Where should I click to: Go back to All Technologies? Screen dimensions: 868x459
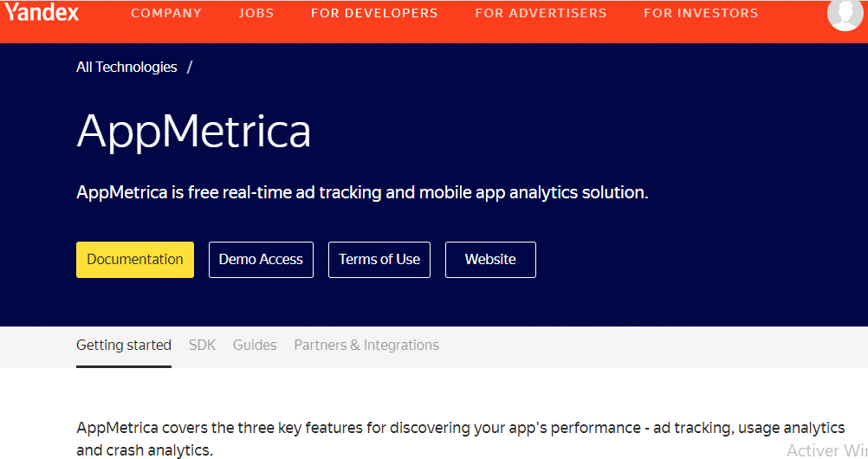pyautogui.click(x=126, y=67)
